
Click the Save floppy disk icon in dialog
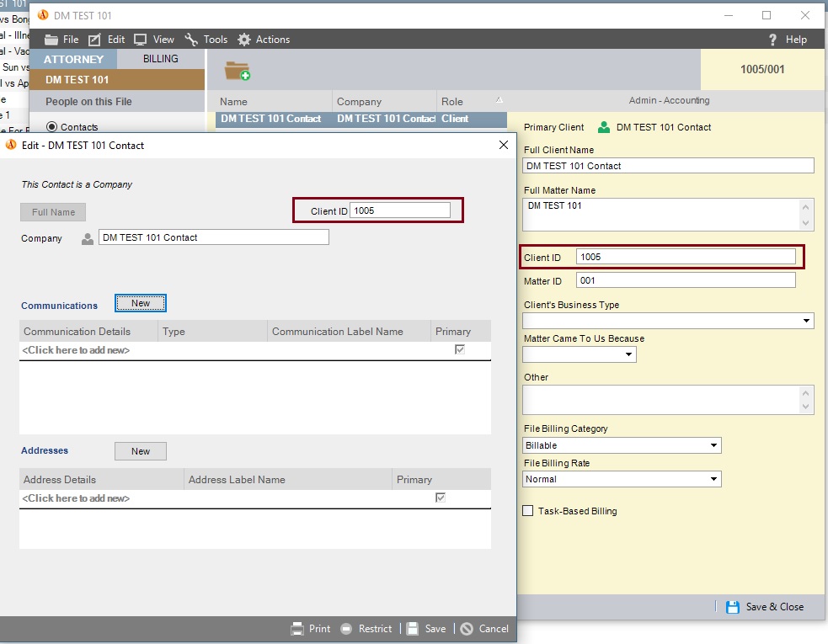coord(413,629)
